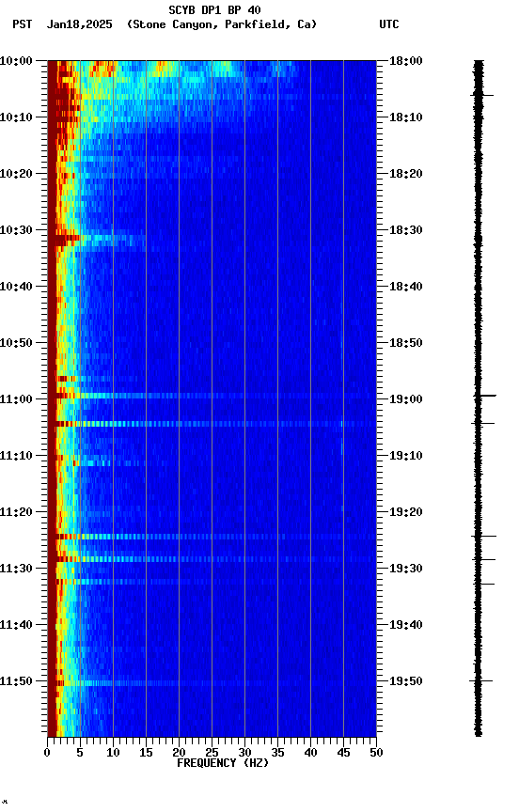Screen dimensions: 519x812
Task: Click the '15' frequency axis label
Action: tap(146, 753)
